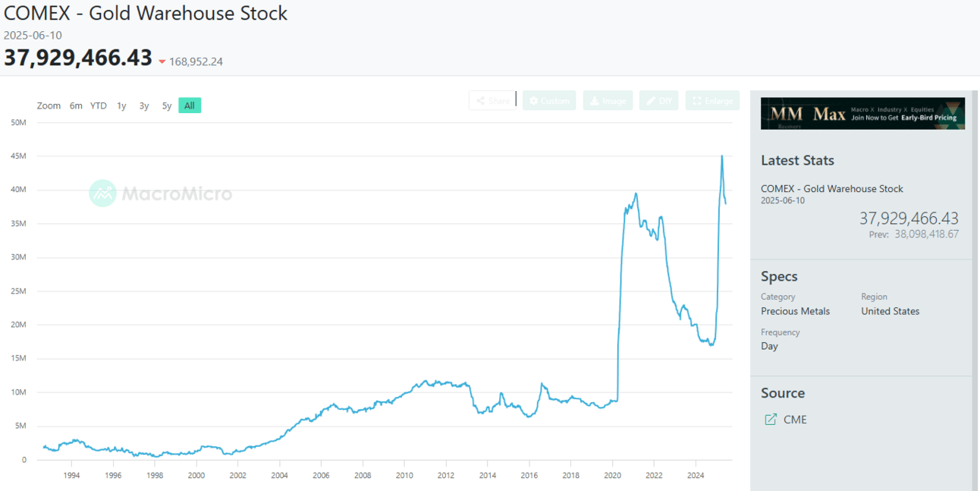Image resolution: width=980 pixels, height=491 pixels.
Task: Select the YTD zoom range
Action: 99,105
